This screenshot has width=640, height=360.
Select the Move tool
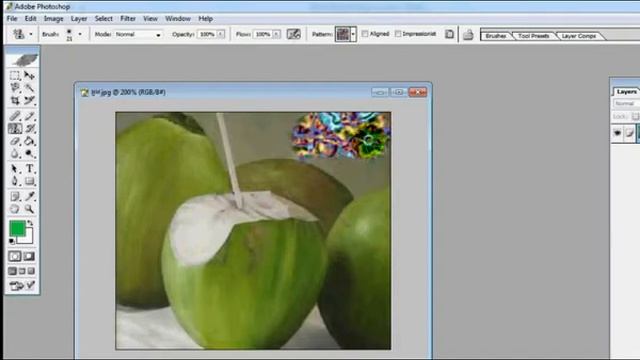click(x=29, y=76)
